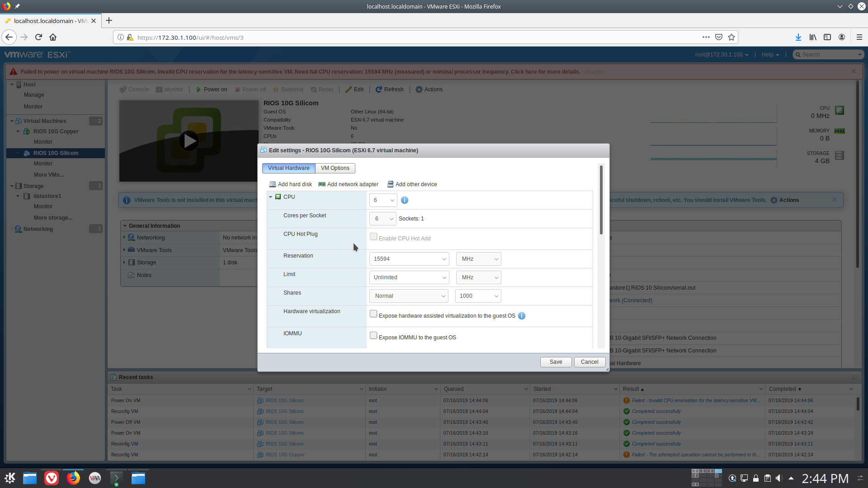The image size is (868, 488).
Task: Click Power on play icon in toolbar
Action: click(198, 89)
